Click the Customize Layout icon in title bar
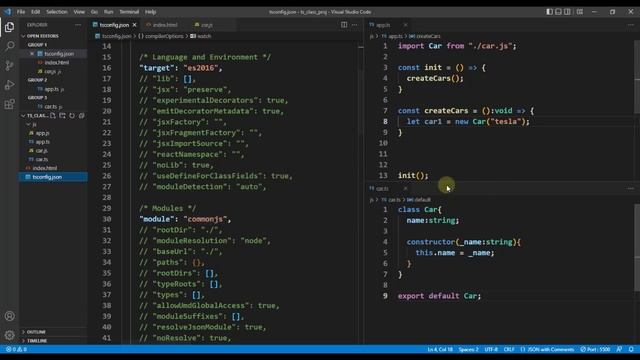Image resolution: width=640 pixels, height=360 pixels. pyautogui.click(x=580, y=12)
